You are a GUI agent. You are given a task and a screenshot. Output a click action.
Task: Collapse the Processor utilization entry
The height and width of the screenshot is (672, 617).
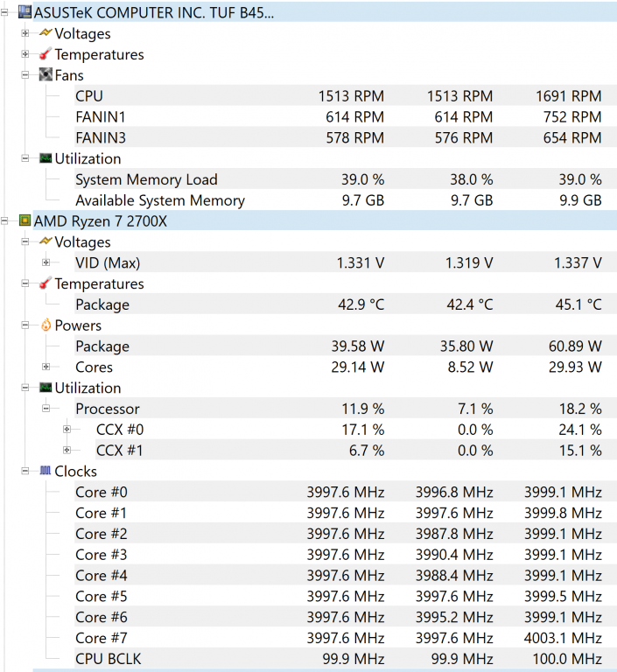click(46, 408)
